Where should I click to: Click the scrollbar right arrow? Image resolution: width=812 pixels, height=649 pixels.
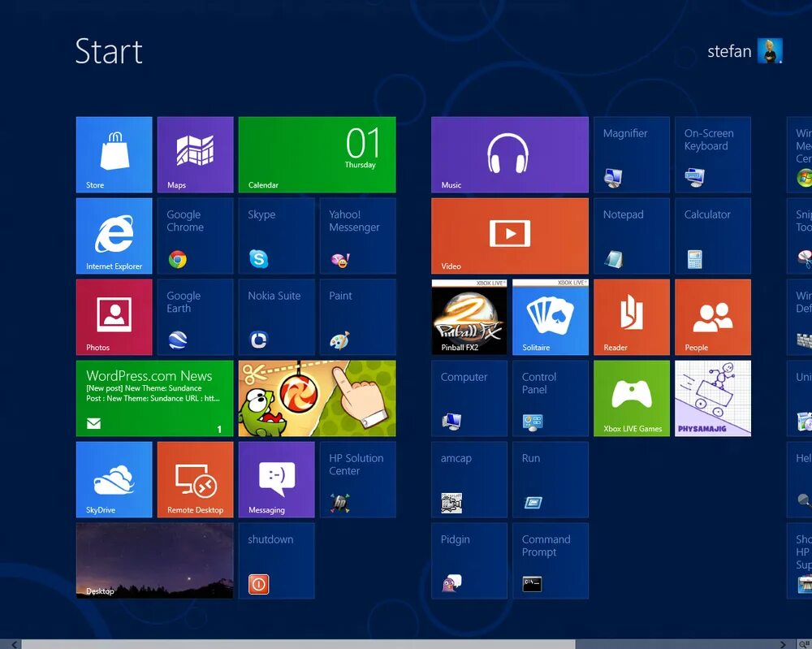[783, 644]
